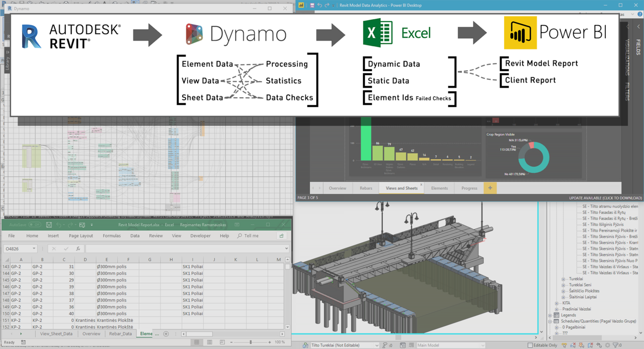Viewport: 644px width, 349px height.
Task: Open the Rebars page in Power BI
Action: [x=366, y=188]
